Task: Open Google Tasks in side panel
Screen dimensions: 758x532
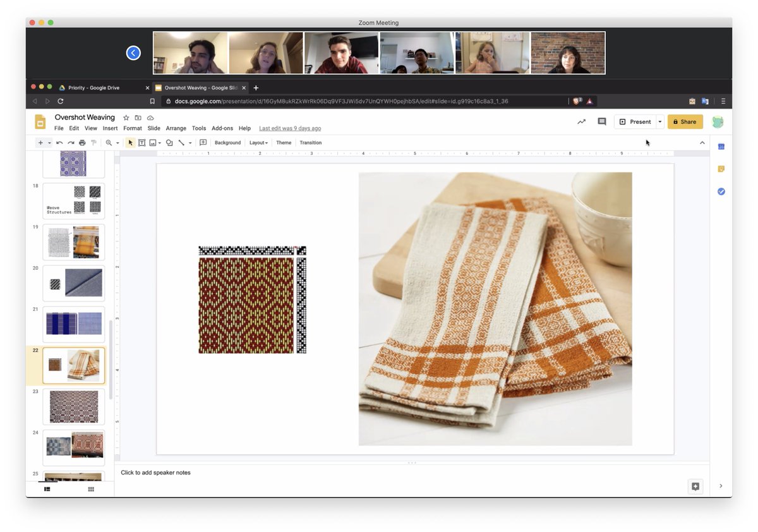Action: 721,191
